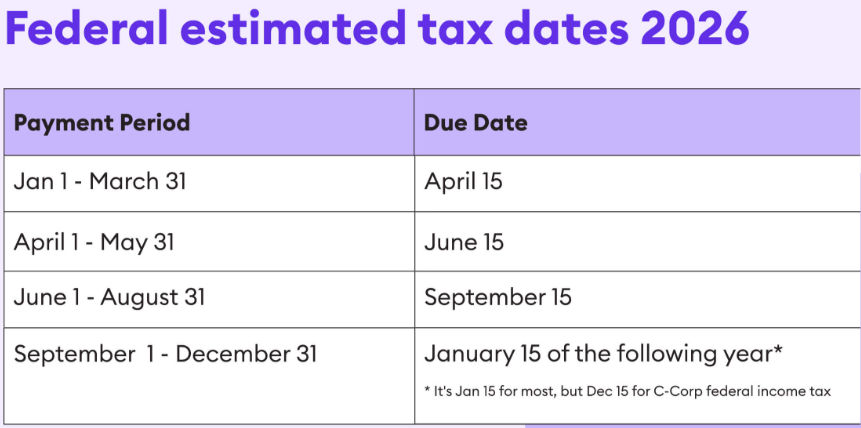Click the "Jan 1 - March 31" cell
This screenshot has width=861, height=428.
tap(100, 182)
